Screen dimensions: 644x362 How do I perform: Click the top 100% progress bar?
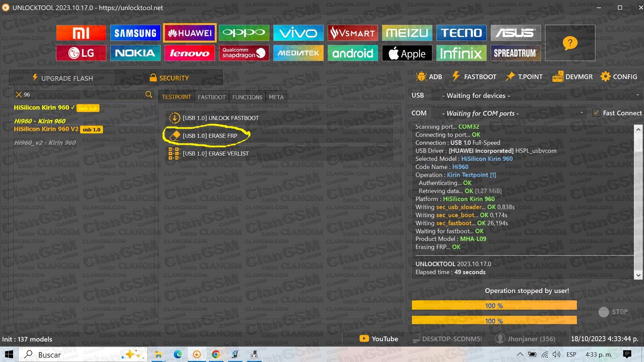tap(494, 305)
